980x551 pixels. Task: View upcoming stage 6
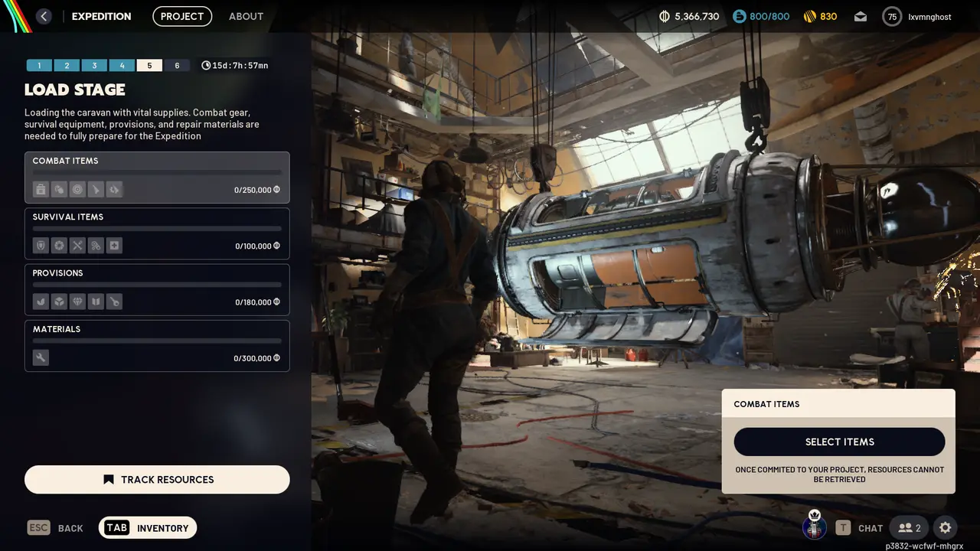(x=177, y=66)
